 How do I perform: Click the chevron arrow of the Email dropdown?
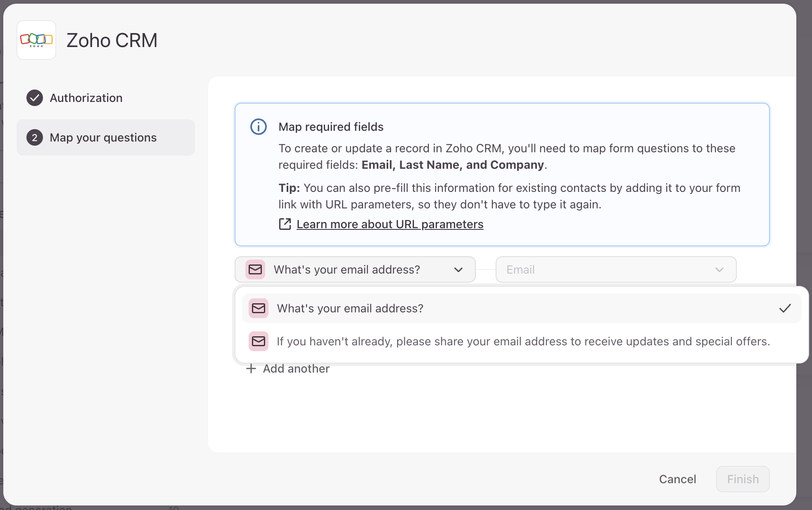tap(719, 270)
